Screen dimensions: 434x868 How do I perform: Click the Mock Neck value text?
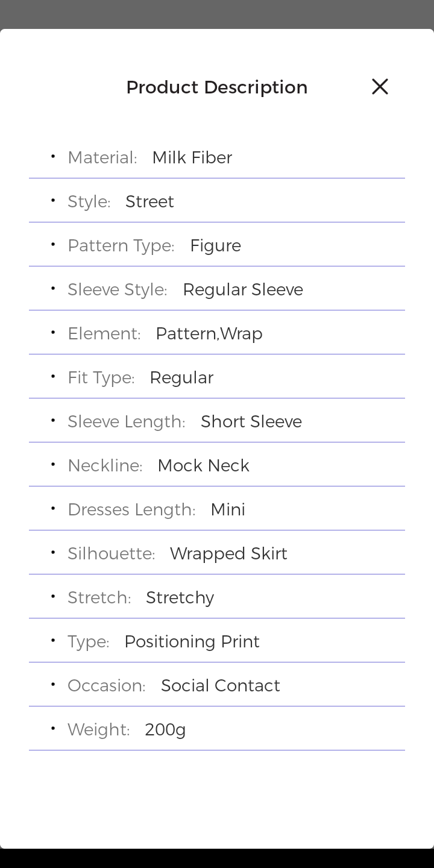[203, 466]
